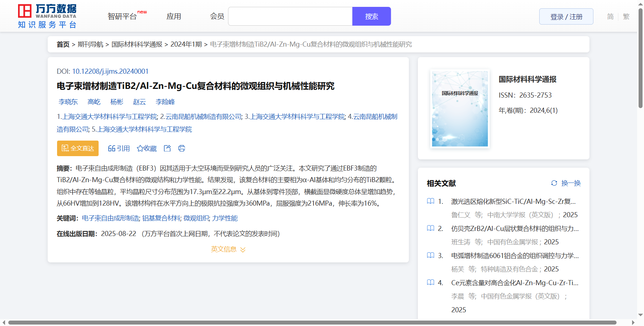
Task: Open the 会员 menu item
Action: [x=217, y=17]
